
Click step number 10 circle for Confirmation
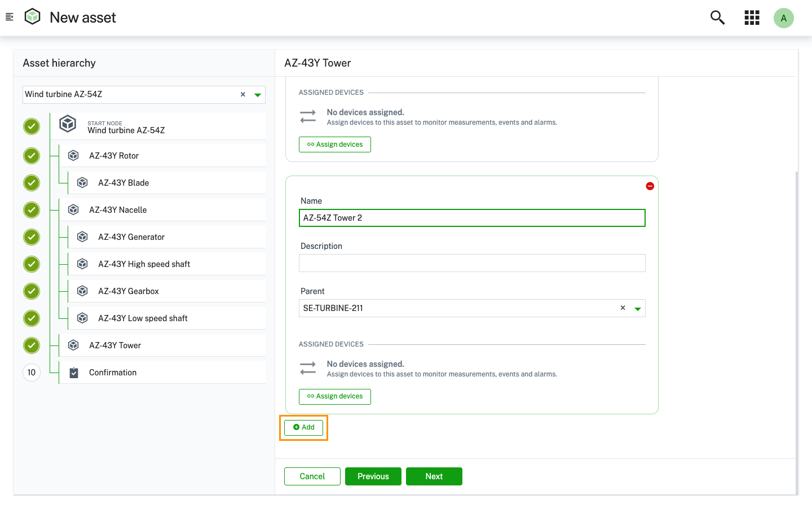point(32,373)
